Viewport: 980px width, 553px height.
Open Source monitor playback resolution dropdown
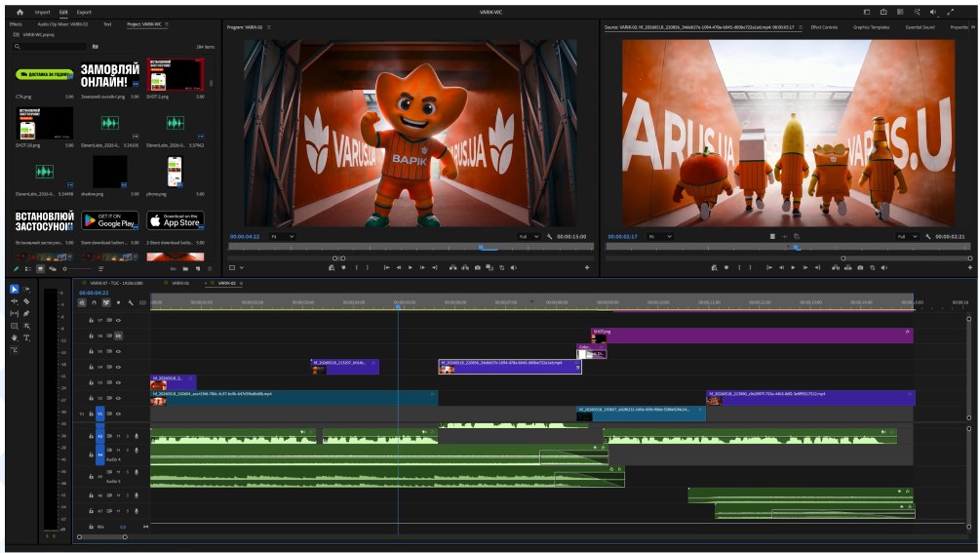click(x=907, y=237)
